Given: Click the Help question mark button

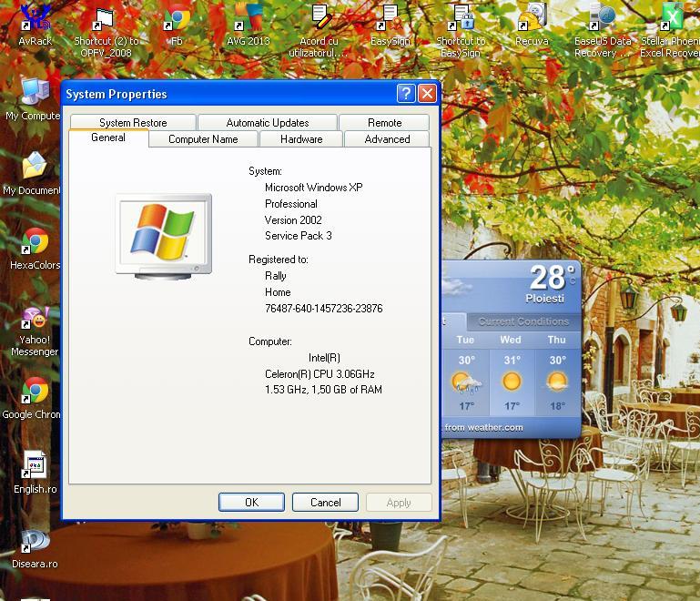Looking at the screenshot, I should (406, 94).
